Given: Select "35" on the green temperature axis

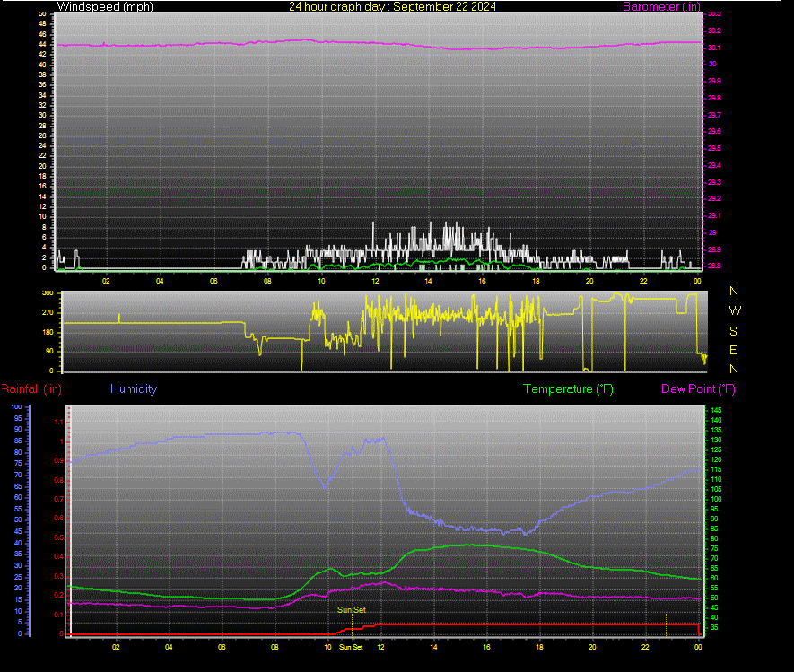Looking at the screenshot, I should point(714,627).
